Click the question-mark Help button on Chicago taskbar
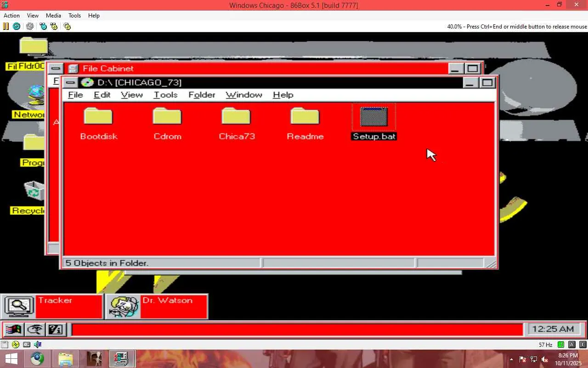Viewport: 588px width, 368px height. click(x=56, y=329)
